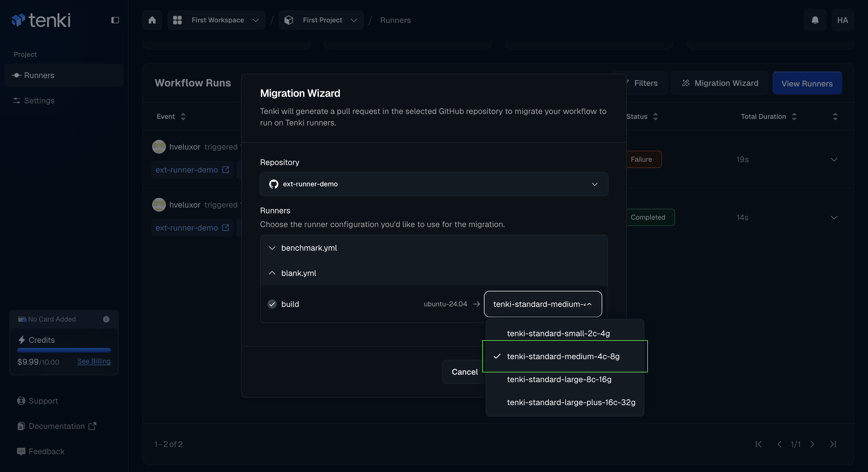Open Migration Wizard button in toolbar
The height and width of the screenshot is (472, 868).
pyautogui.click(x=719, y=83)
